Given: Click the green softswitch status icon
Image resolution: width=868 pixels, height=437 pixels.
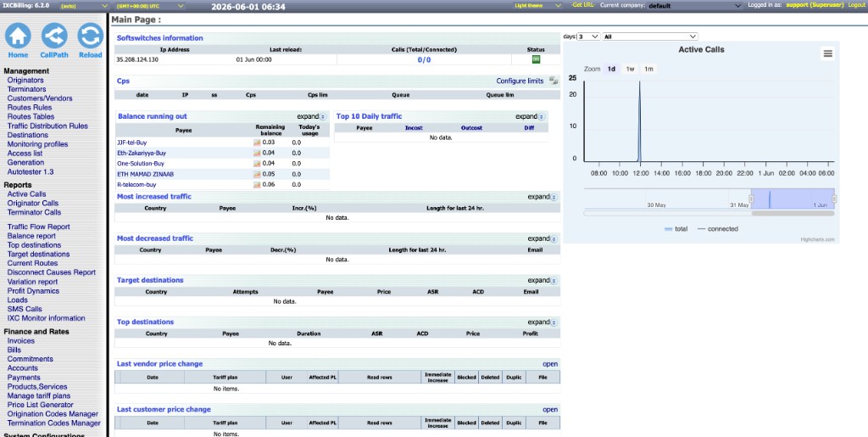Looking at the screenshot, I should click(x=536, y=59).
